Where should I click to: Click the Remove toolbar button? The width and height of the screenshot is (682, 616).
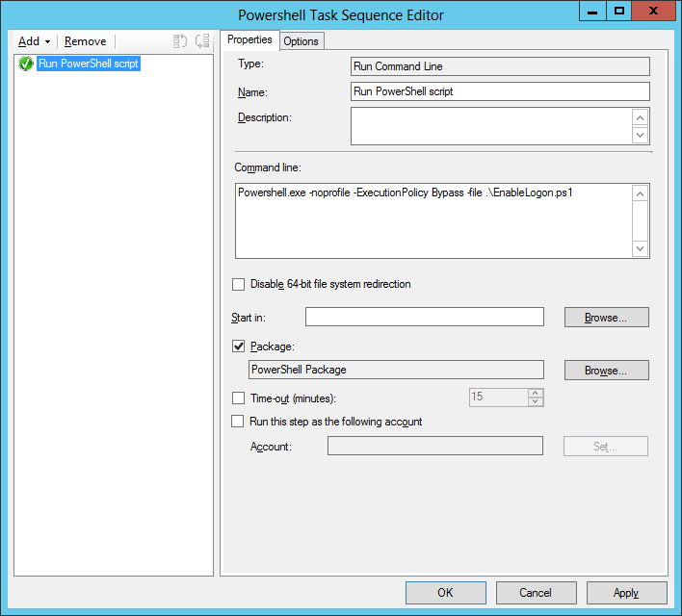click(x=85, y=41)
